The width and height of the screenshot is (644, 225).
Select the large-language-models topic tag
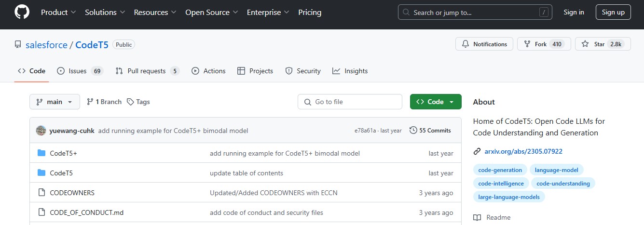[x=509, y=197]
